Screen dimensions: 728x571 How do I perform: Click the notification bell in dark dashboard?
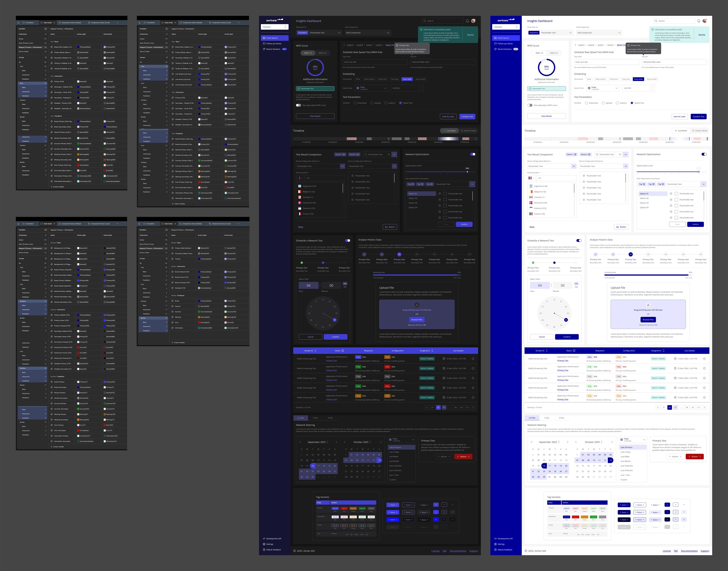click(467, 21)
